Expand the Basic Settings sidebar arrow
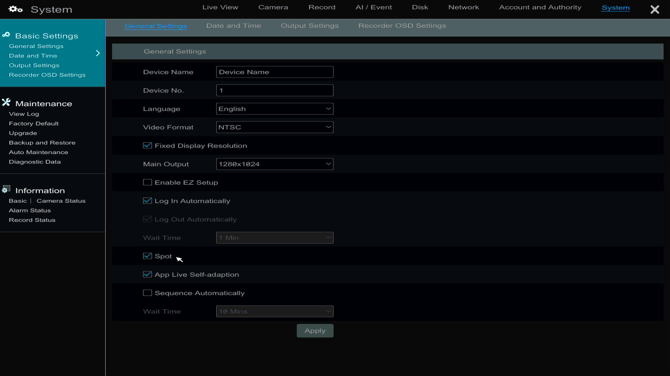This screenshot has width=670, height=376. [x=98, y=53]
